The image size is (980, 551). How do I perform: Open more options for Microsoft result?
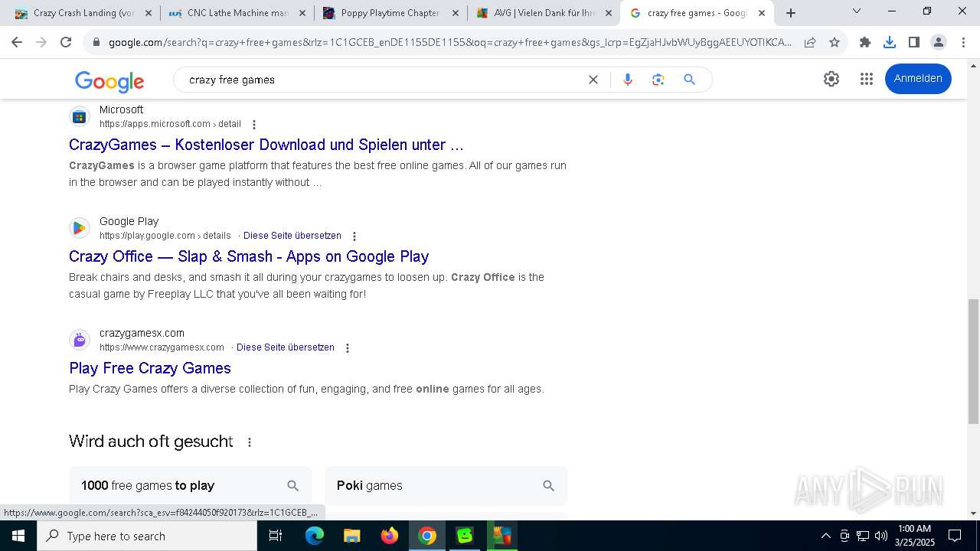pyautogui.click(x=254, y=125)
